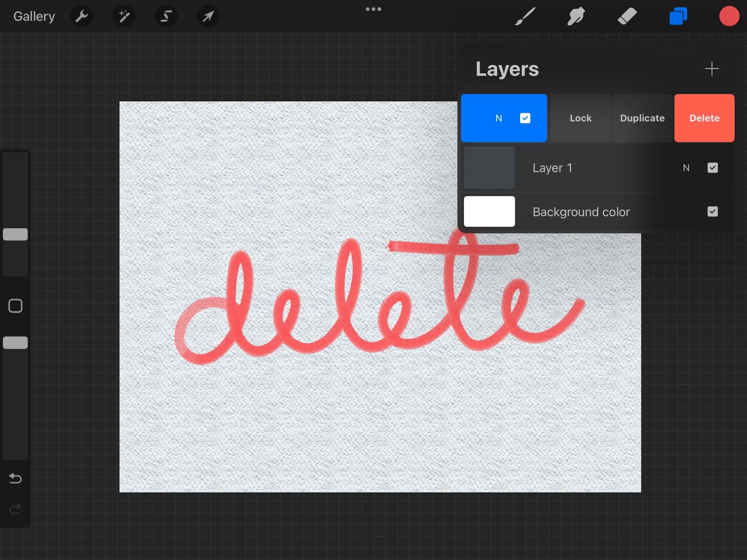Toggle the Background color checkbox

pos(713,211)
